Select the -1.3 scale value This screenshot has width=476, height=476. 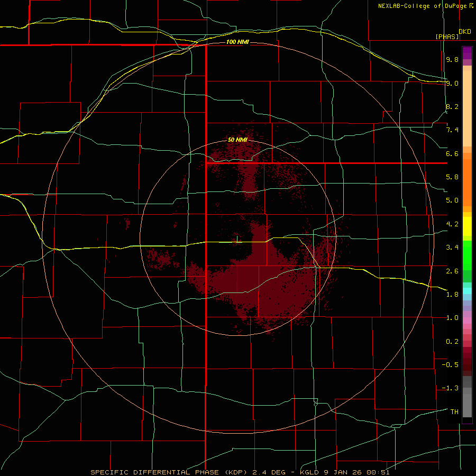(450, 388)
